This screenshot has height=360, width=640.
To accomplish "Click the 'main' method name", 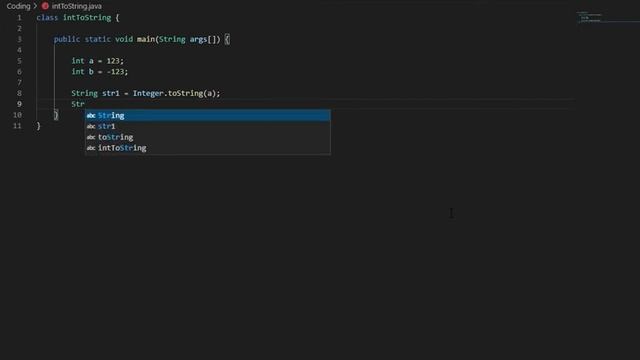I will [x=146, y=40].
